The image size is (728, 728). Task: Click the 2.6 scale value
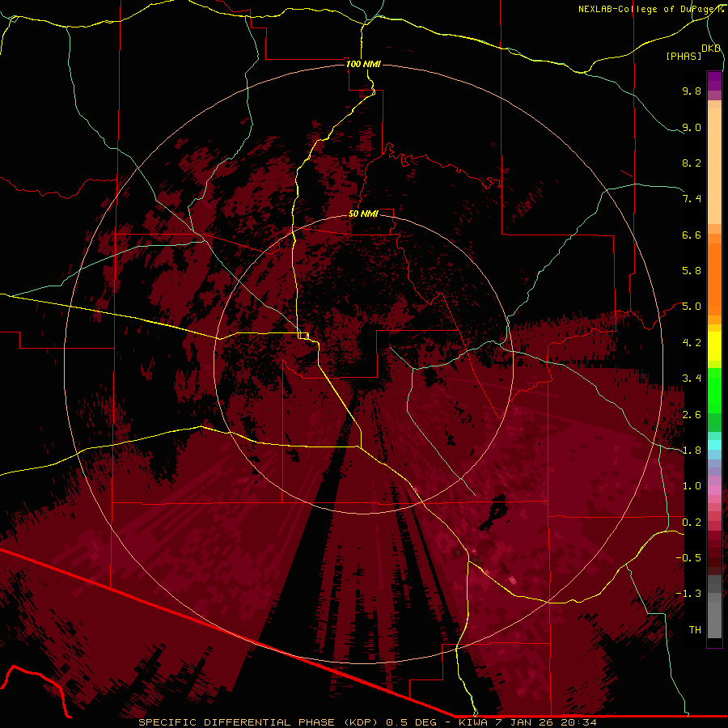(x=692, y=415)
